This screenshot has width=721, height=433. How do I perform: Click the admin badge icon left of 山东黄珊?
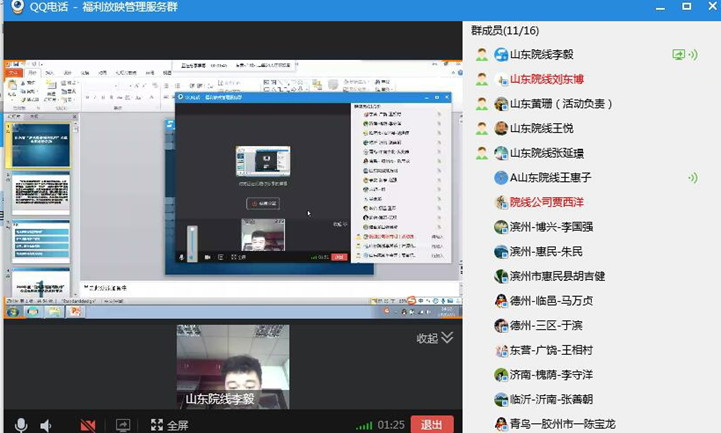[x=482, y=104]
